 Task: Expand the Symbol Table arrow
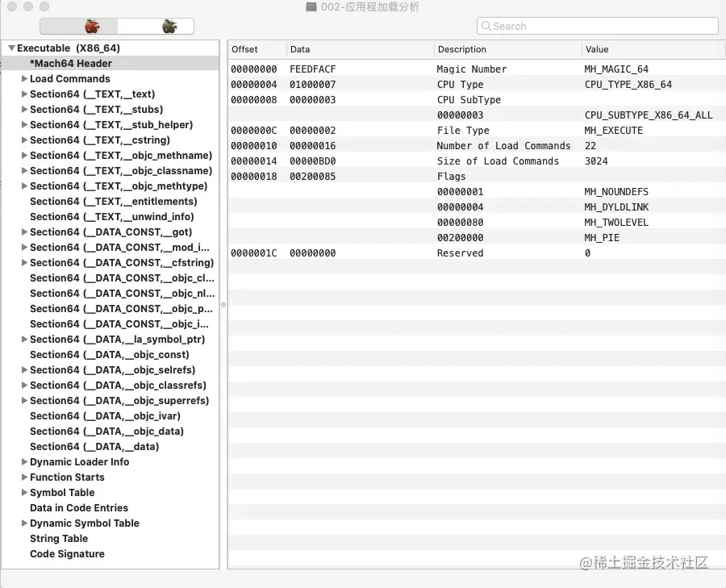(24, 492)
